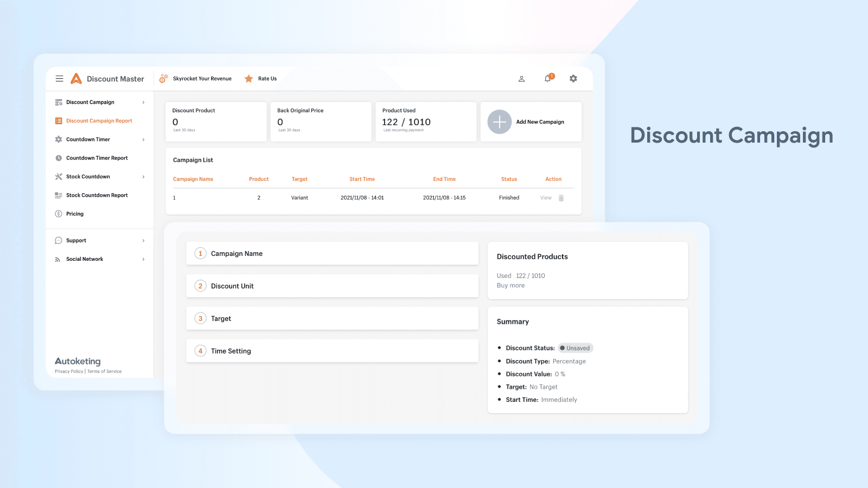
Task: Open Stock Countdown Report page
Action: pyautogui.click(x=97, y=195)
